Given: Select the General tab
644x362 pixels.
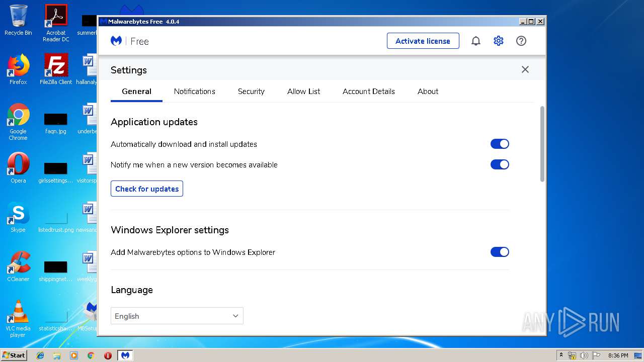Looking at the screenshot, I should point(136,92).
